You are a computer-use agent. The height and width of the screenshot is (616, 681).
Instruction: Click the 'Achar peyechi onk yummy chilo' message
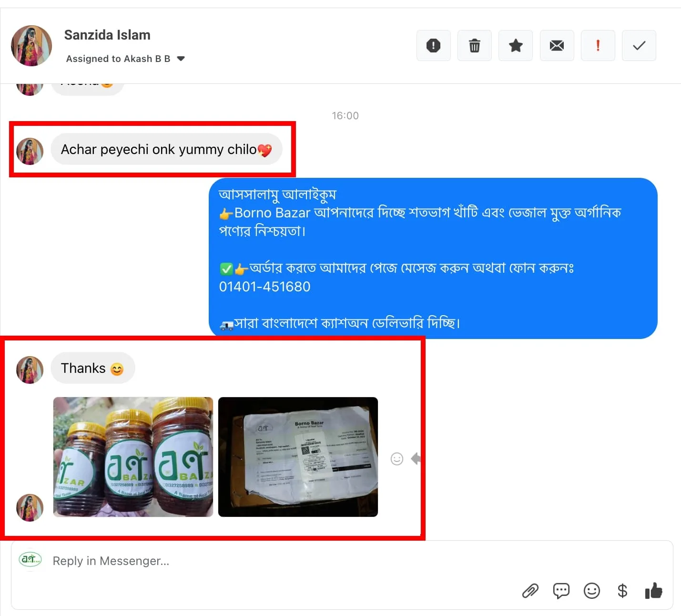[x=166, y=149]
